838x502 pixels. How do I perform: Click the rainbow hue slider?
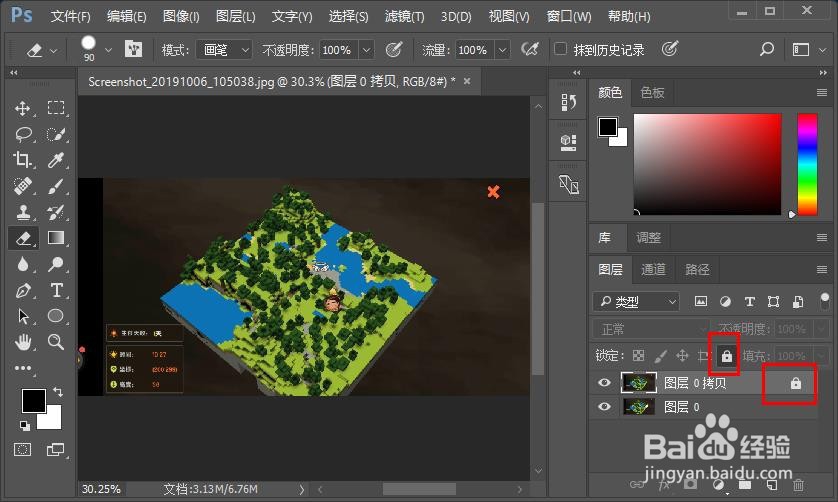(807, 164)
